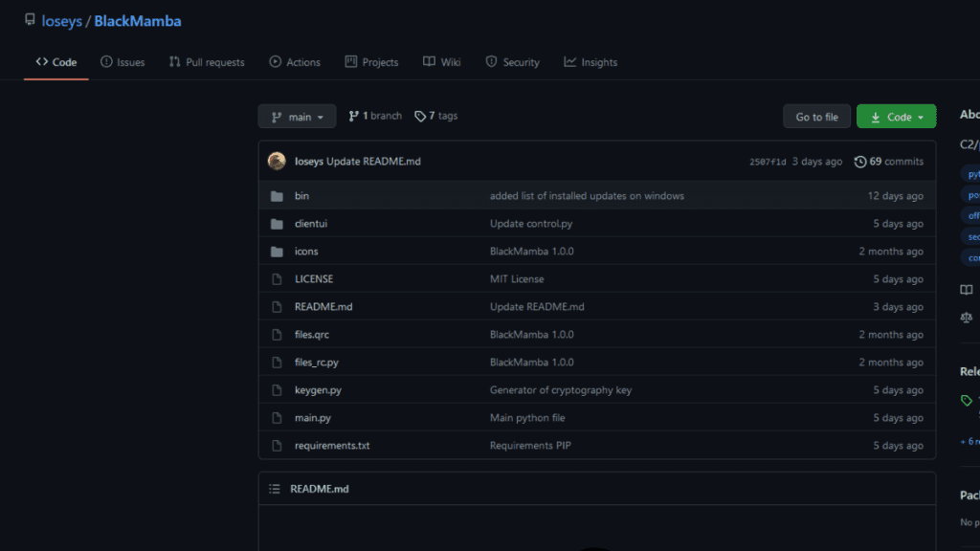Expand the green Code download dropdown
This screenshot has height=551, width=980.
(896, 117)
